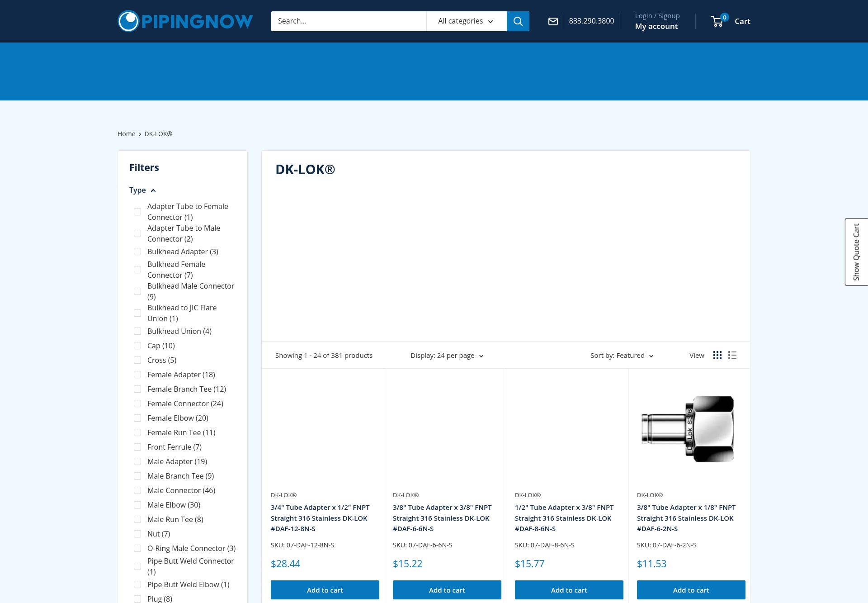
Task: Focus the Search input field
Action: 349,21
